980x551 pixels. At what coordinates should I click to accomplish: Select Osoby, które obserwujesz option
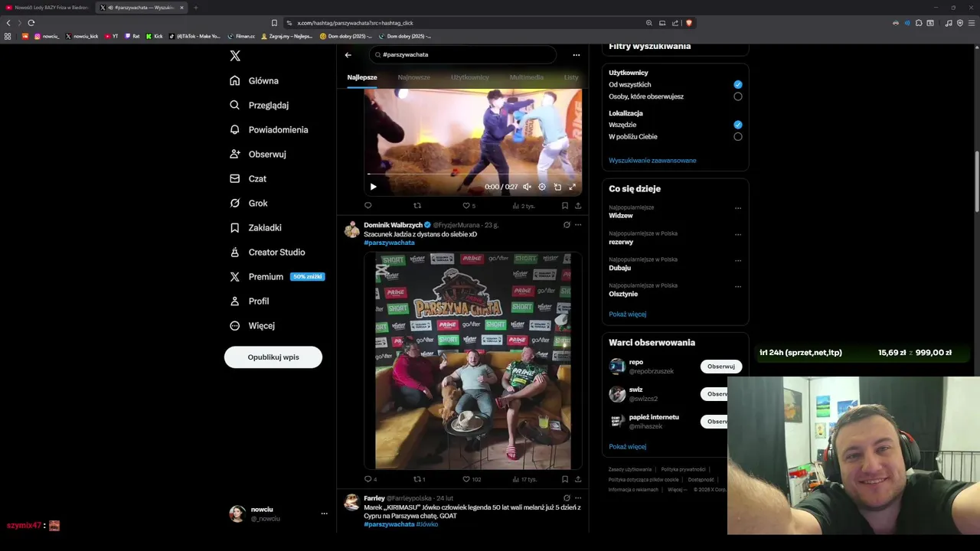[x=738, y=96]
